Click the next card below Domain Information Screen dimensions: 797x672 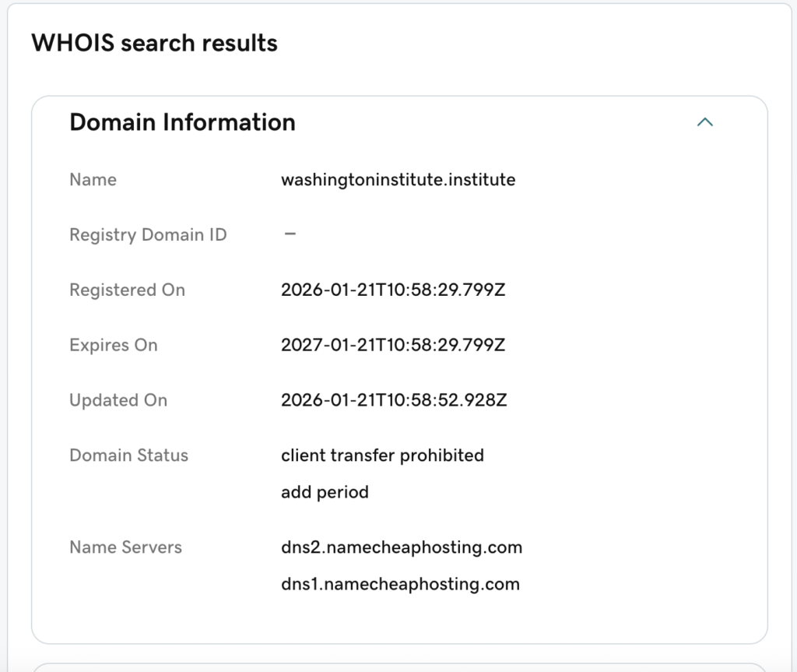pyautogui.click(x=398, y=667)
